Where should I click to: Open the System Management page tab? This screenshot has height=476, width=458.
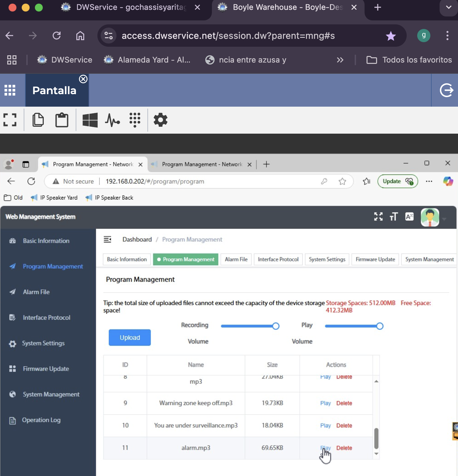coord(429,259)
